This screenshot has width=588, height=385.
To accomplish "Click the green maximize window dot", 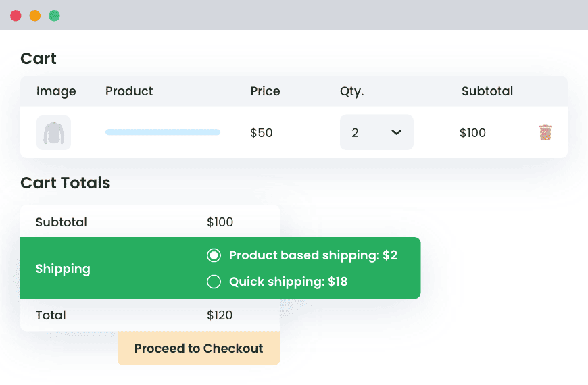I will click(x=54, y=16).
